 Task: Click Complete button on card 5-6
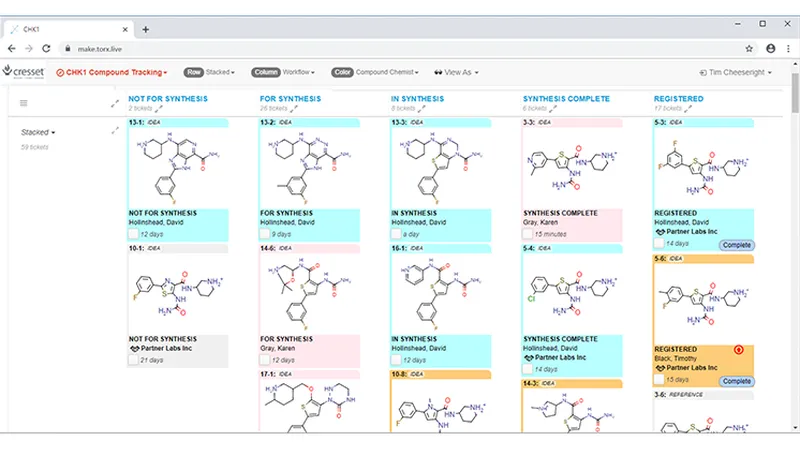tap(737, 381)
